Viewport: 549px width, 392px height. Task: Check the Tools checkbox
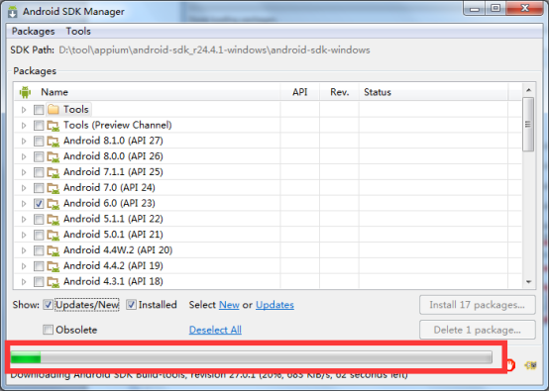point(39,110)
